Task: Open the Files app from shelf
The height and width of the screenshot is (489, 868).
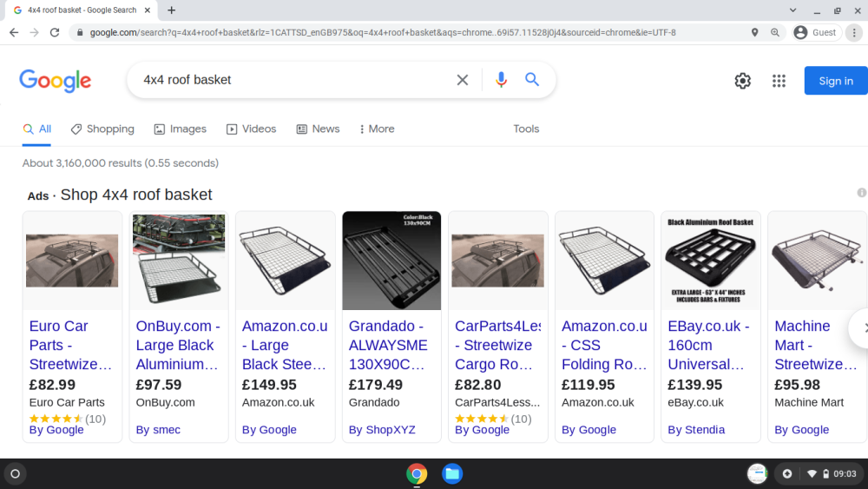Action: pos(452,474)
